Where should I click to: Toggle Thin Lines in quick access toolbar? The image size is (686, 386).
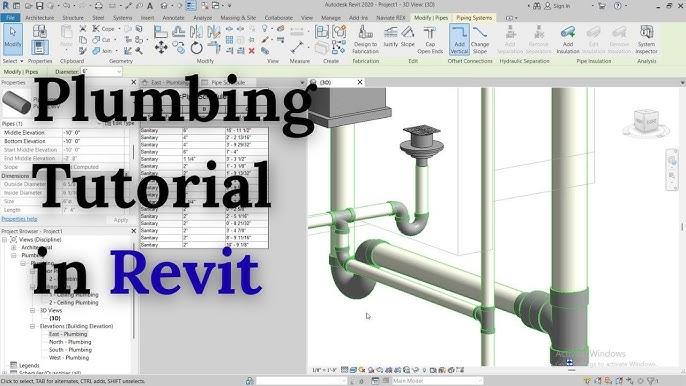pos(191,6)
